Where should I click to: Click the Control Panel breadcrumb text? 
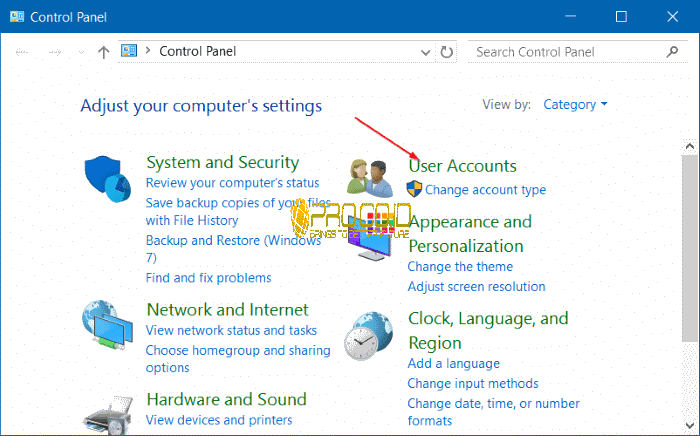197,51
